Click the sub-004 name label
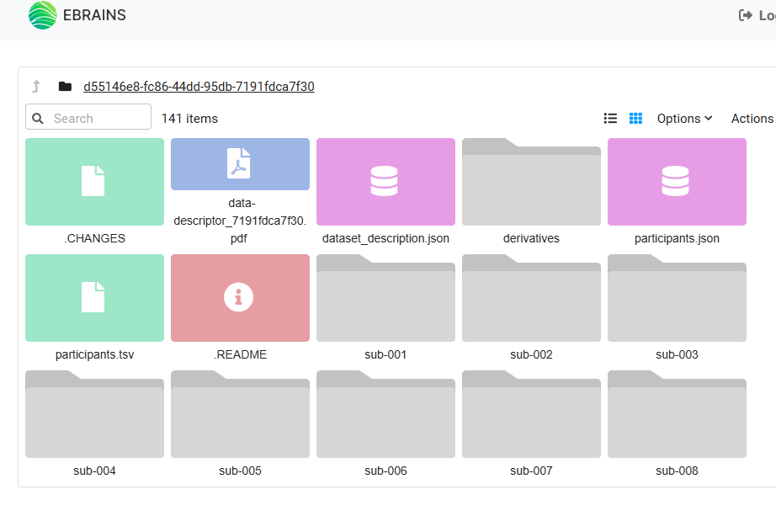Screen dimensions: 776x532 (94, 471)
